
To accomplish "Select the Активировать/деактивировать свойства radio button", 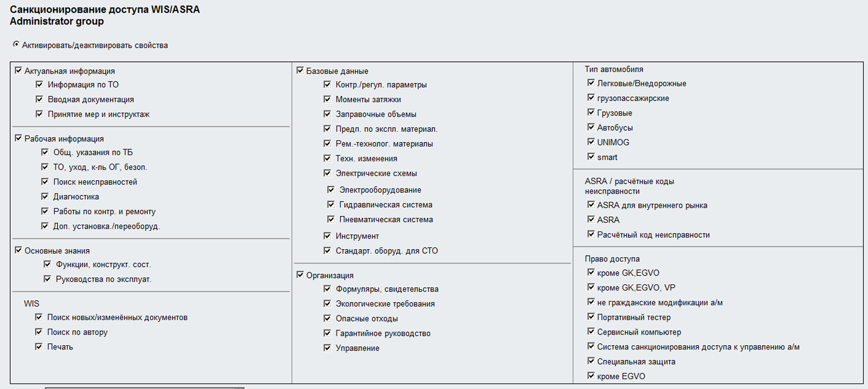I will click(16, 44).
